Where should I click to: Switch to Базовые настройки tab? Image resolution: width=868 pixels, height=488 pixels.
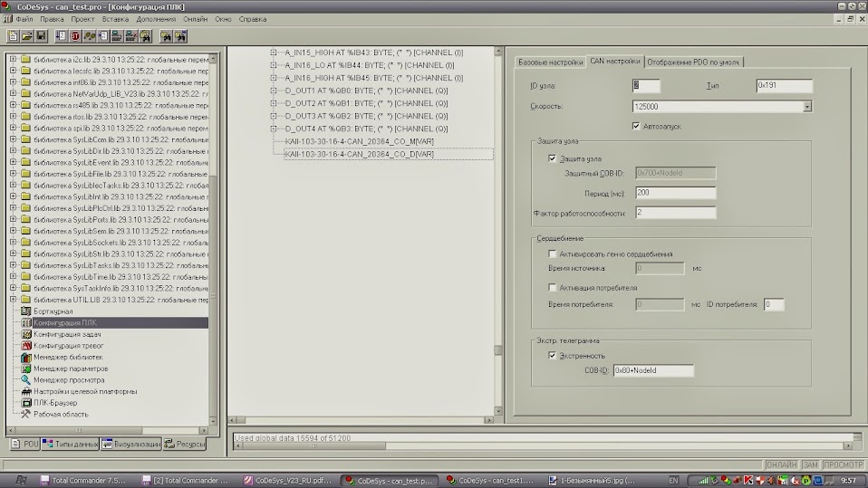point(550,62)
